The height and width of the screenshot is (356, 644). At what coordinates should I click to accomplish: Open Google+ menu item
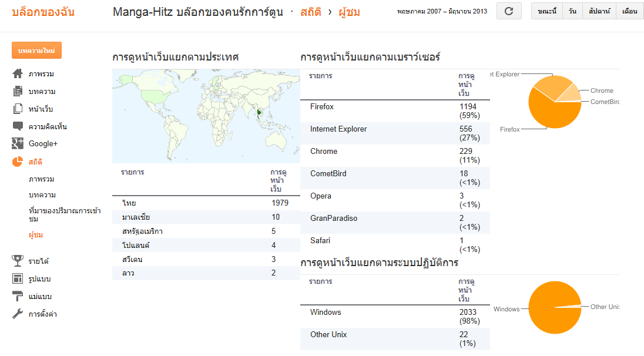click(43, 144)
